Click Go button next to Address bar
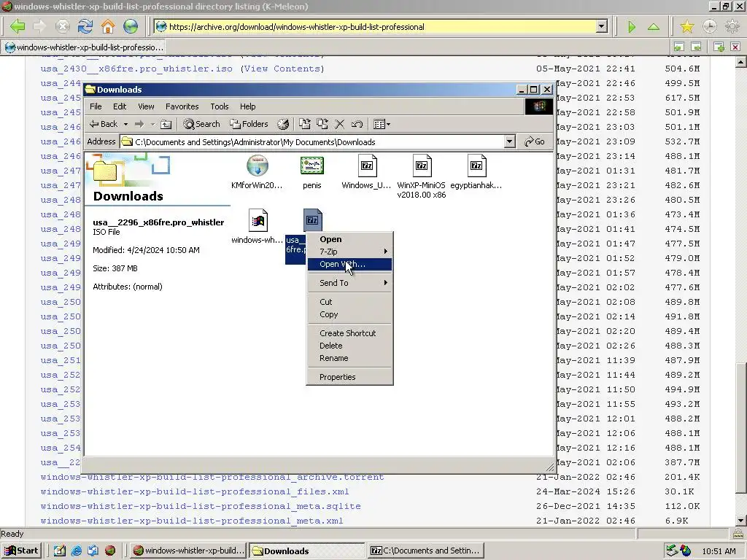This screenshot has height=560, width=747. pos(535,141)
